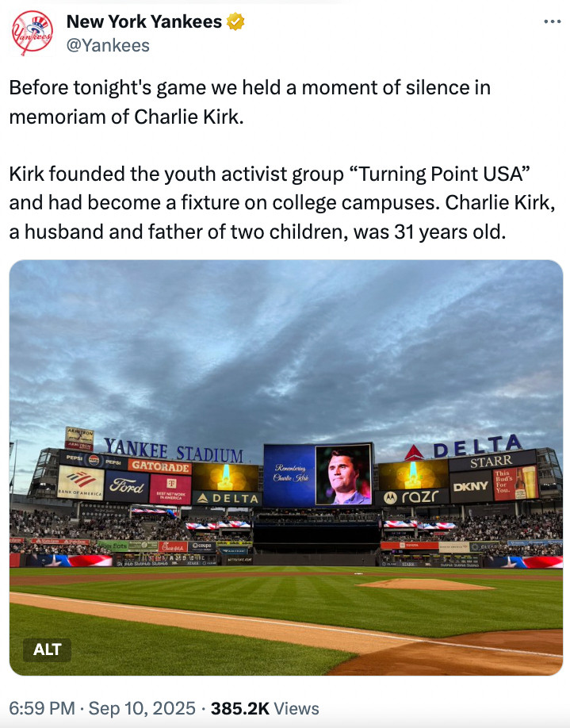
Task: Open the three-dot more options menu
Action: pyautogui.click(x=553, y=22)
